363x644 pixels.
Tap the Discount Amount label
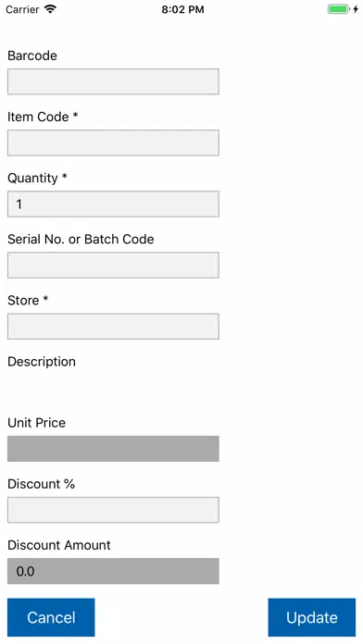59,545
